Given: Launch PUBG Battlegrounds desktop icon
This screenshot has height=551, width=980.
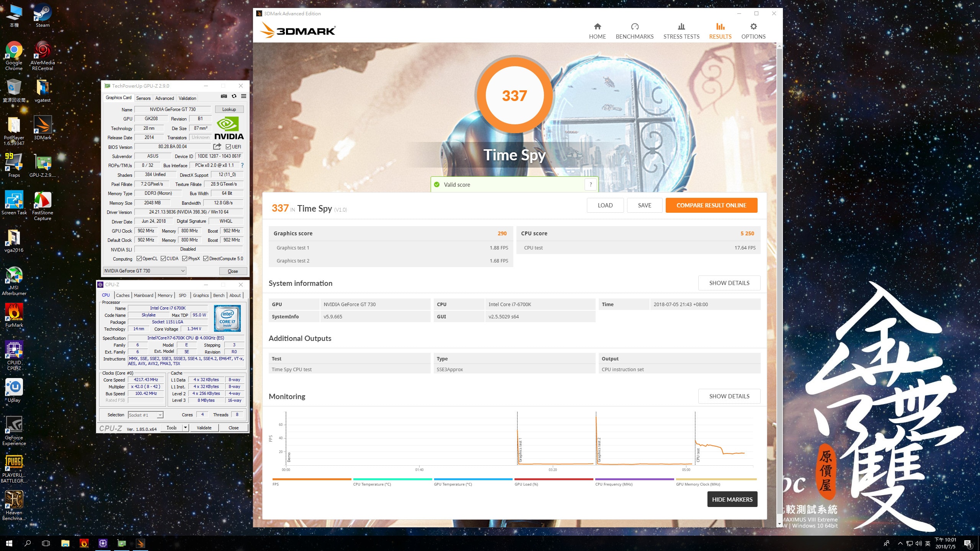Looking at the screenshot, I should (x=14, y=468).
